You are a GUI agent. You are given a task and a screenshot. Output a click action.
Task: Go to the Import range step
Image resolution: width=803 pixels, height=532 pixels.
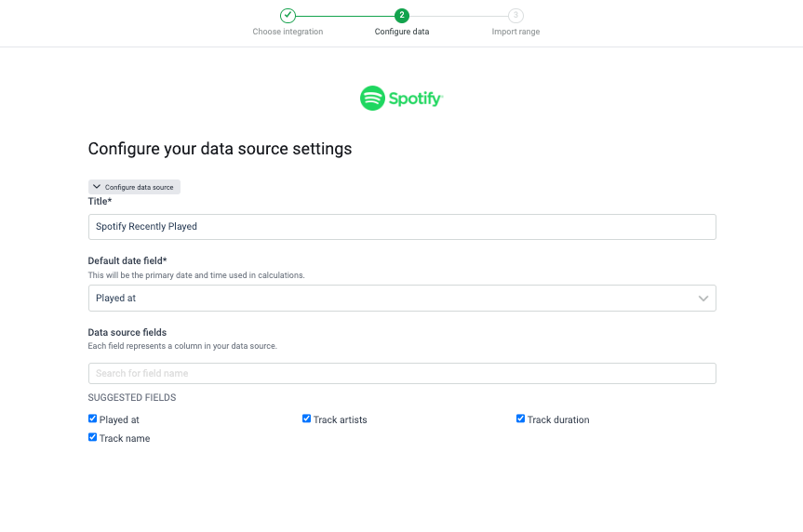pos(515,32)
